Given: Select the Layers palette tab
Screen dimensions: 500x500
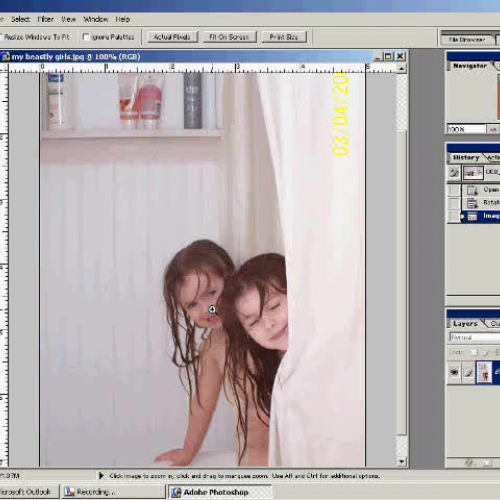Looking at the screenshot, I should [x=465, y=323].
